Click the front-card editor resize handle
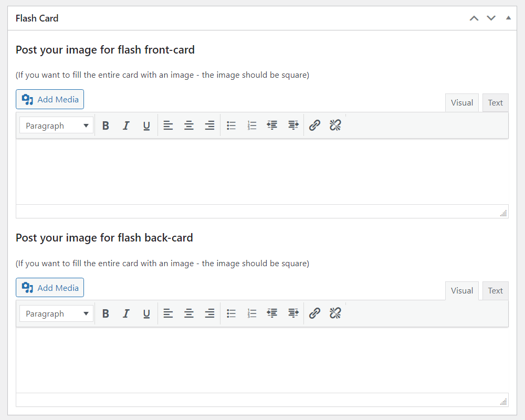Image resolution: width=525 pixels, height=420 pixels. click(503, 213)
